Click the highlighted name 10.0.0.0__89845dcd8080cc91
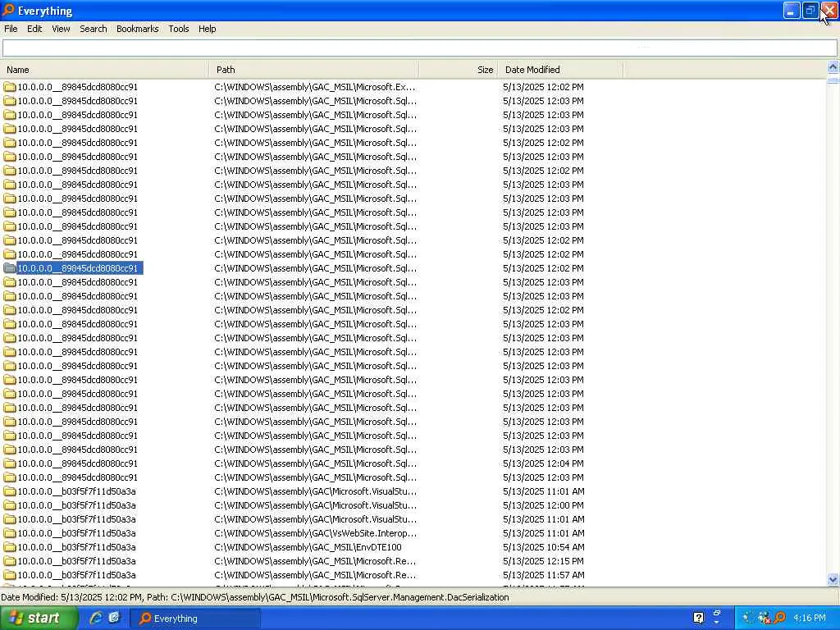The width and height of the screenshot is (840, 630). (x=80, y=268)
